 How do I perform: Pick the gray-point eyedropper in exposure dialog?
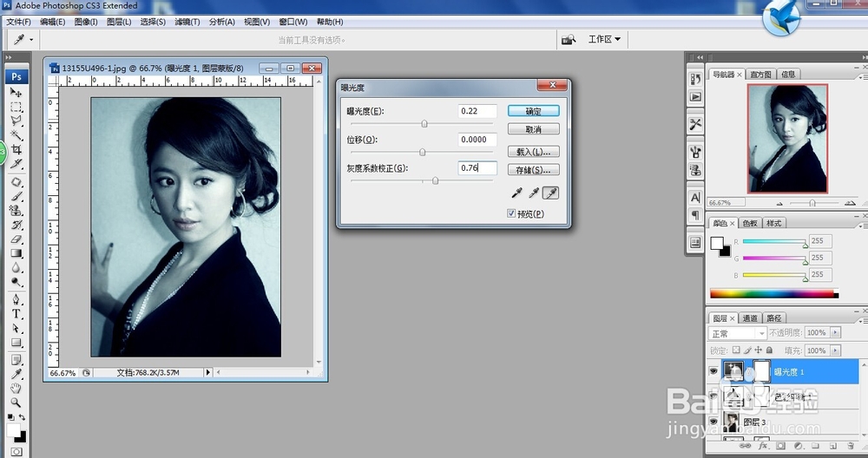pos(534,193)
